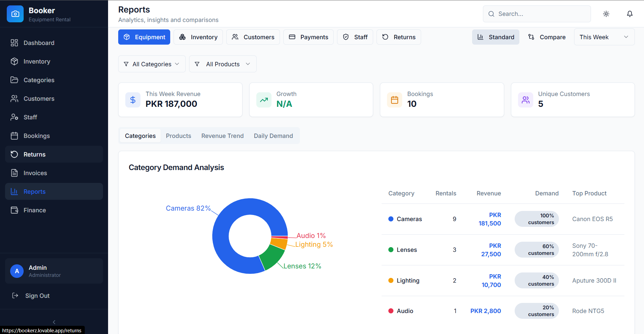644x334 pixels.
Task: Click the Revenue column header
Action: [x=489, y=193]
